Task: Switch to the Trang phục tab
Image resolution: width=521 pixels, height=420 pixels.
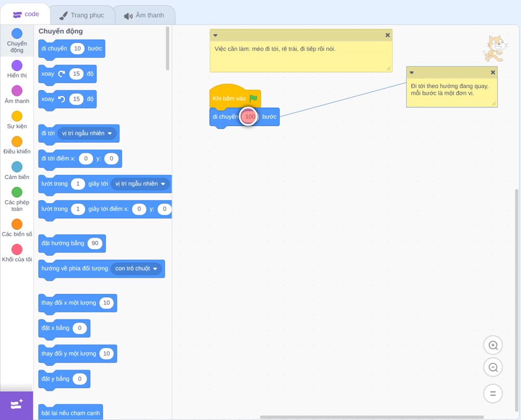Action: pyautogui.click(x=82, y=15)
